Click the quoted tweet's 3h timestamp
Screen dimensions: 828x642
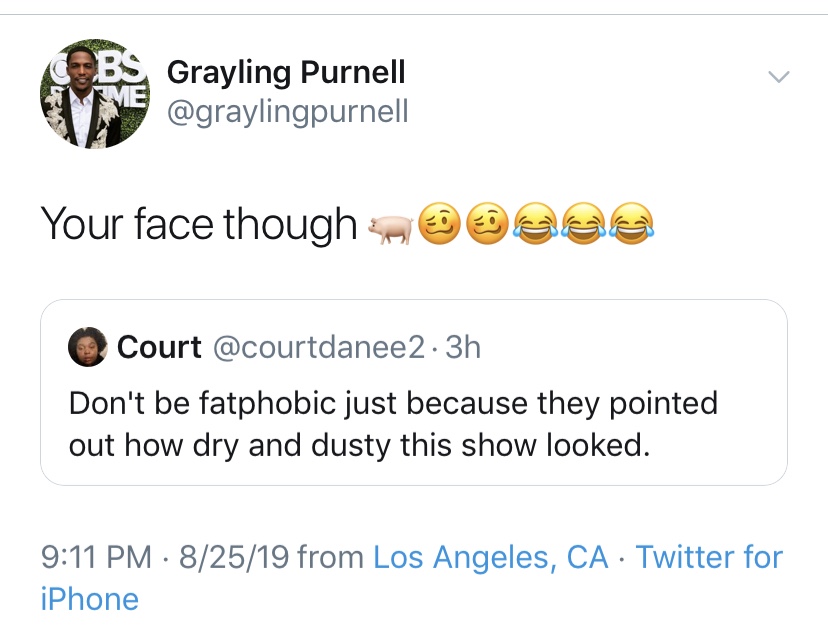coord(463,347)
